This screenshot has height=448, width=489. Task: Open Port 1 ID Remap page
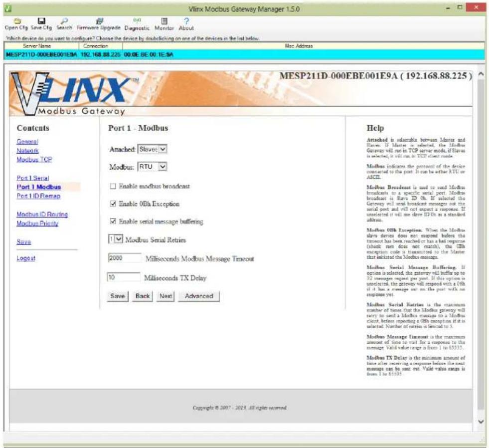[38, 196]
